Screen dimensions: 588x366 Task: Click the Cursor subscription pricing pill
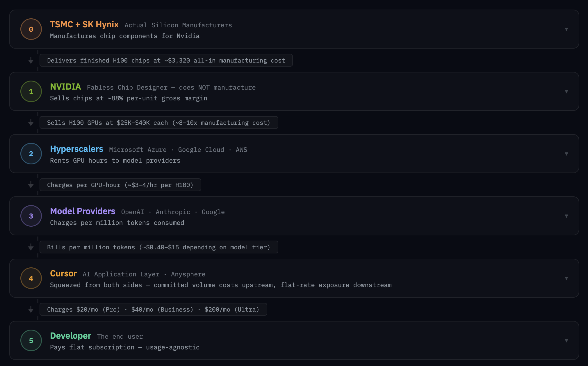coord(153,309)
